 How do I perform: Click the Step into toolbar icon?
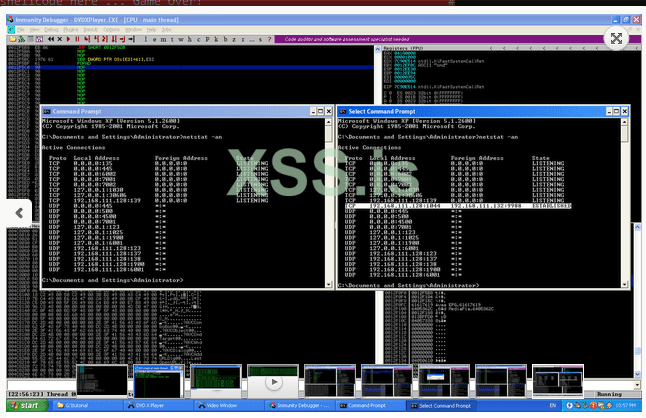[x=87, y=39]
